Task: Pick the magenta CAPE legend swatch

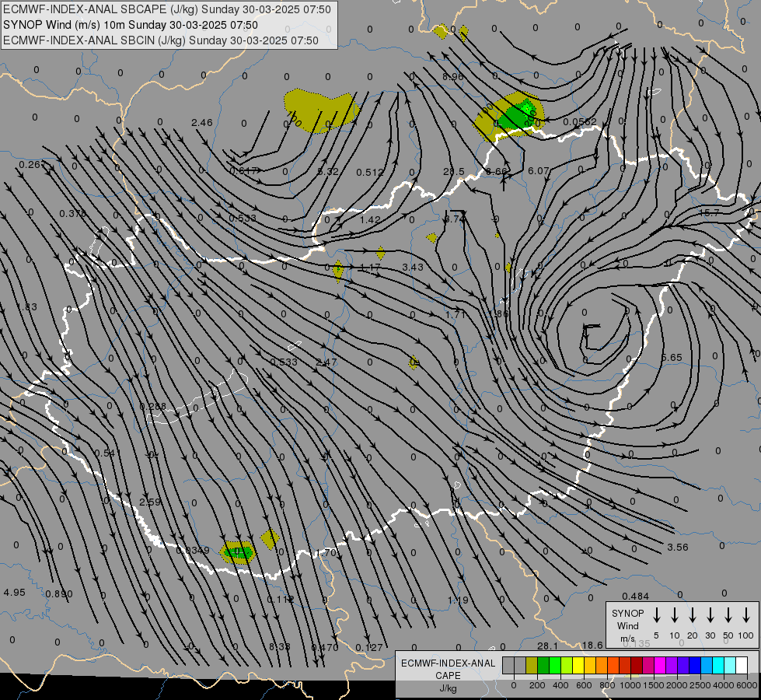Action: tap(660, 666)
